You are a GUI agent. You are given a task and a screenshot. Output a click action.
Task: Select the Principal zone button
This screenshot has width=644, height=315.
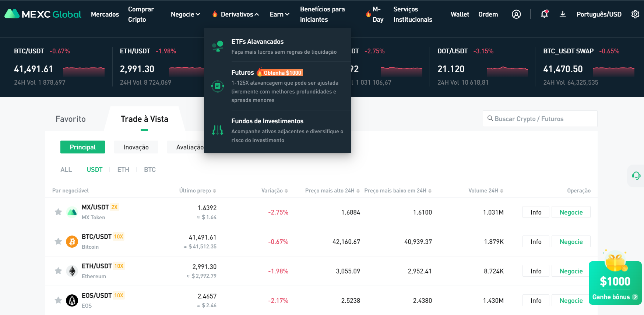[82, 147]
